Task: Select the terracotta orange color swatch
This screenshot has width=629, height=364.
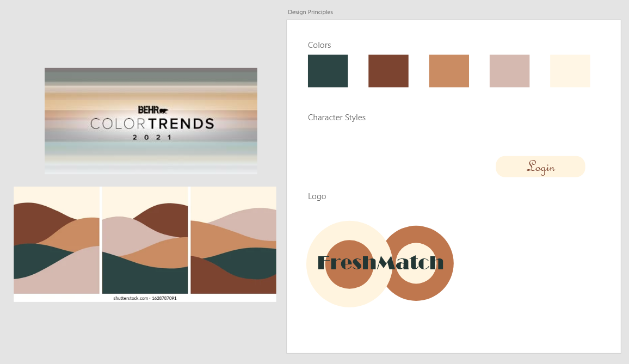Action: click(x=449, y=71)
